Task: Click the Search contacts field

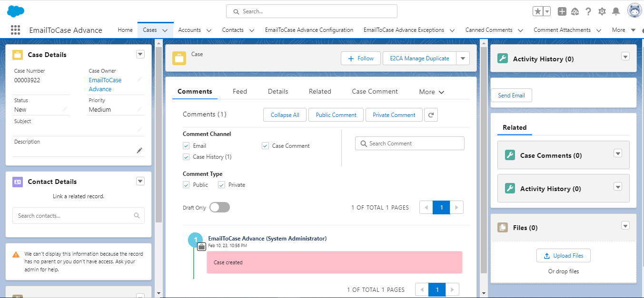Action: click(79, 216)
